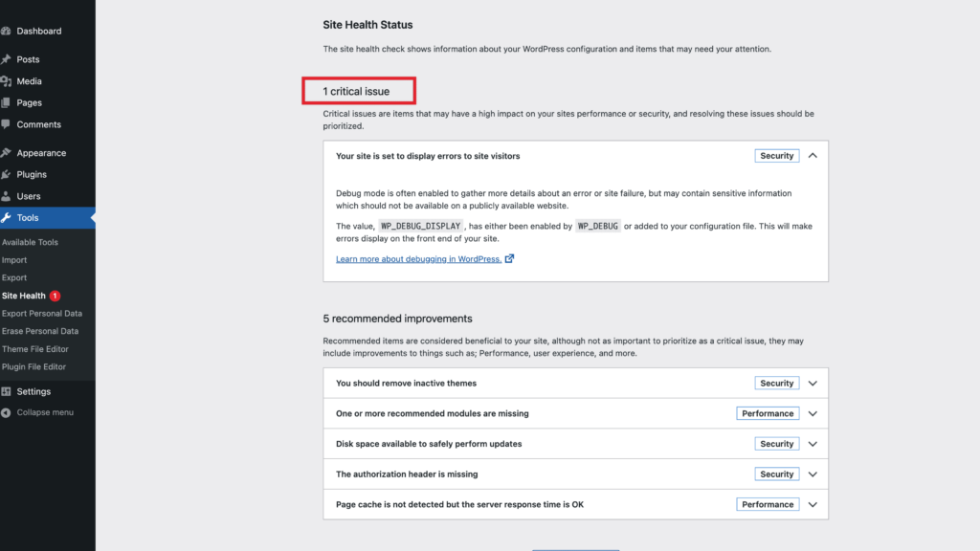Open the Plugins menu item
The width and height of the screenshot is (980, 551).
[32, 174]
